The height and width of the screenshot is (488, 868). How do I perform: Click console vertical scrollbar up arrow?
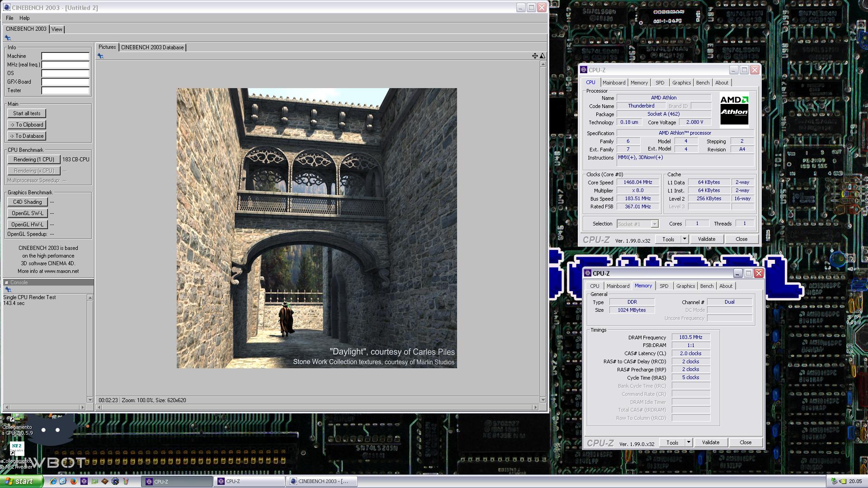[x=90, y=297]
